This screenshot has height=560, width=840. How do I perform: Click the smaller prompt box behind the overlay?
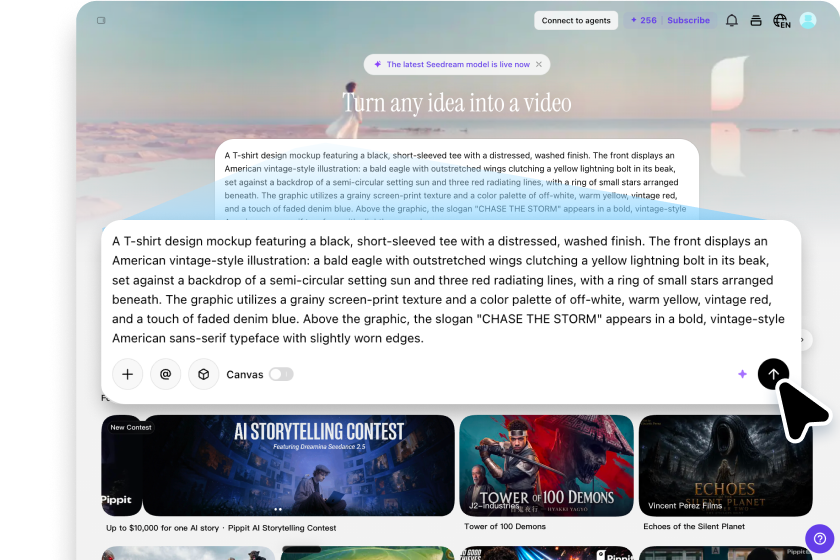(x=456, y=181)
